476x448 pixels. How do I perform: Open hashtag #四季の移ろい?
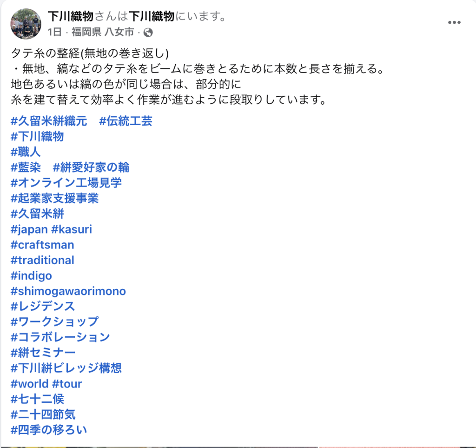pos(49,430)
